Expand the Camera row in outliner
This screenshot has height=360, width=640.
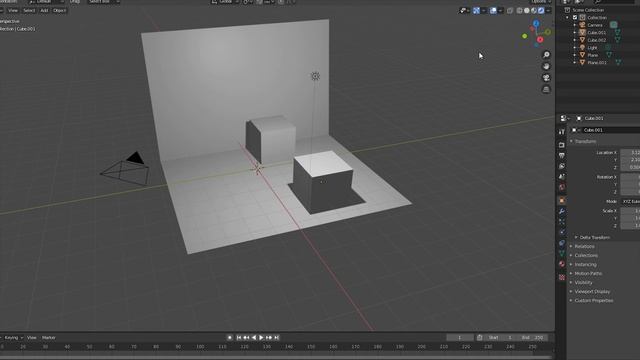[575, 25]
